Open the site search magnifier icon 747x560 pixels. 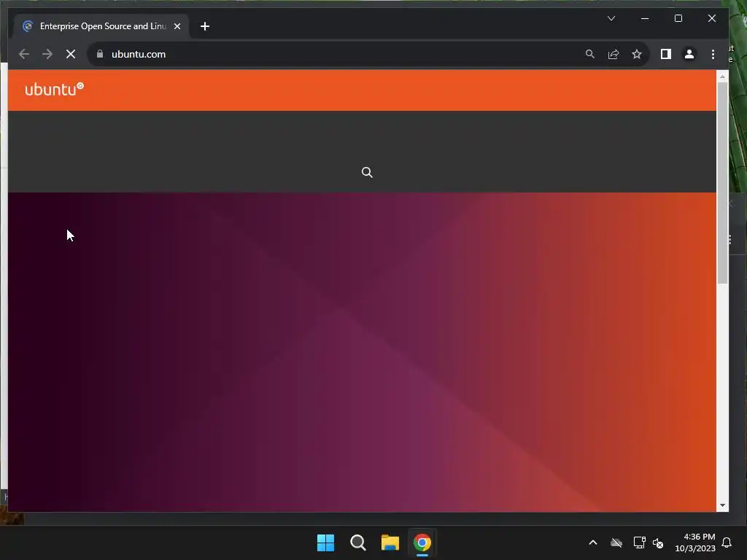tap(367, 172)
